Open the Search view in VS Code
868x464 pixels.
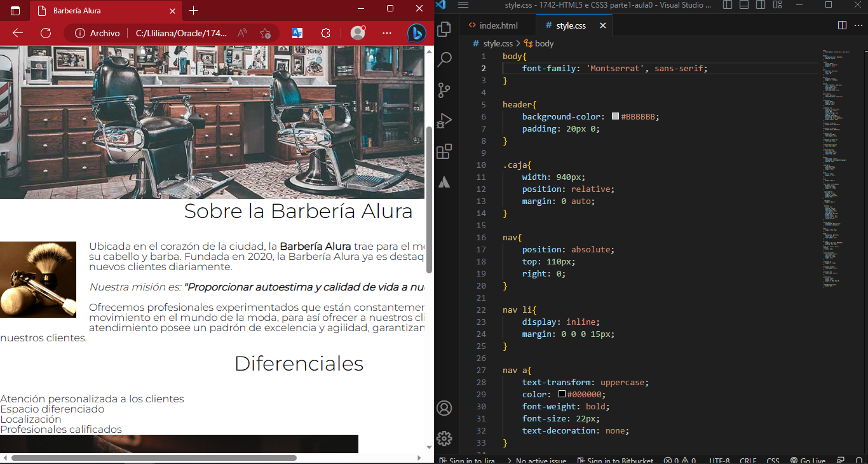(445, 60)
